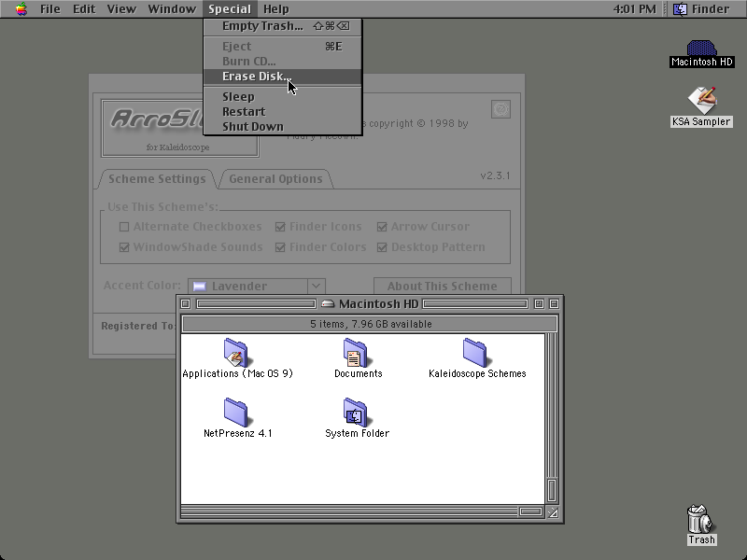Viewport: 747px width, 560px height.
Task: Click the ArroSlide 'for Kaleidoscope' logo
Action: click(x=179, y=128)
